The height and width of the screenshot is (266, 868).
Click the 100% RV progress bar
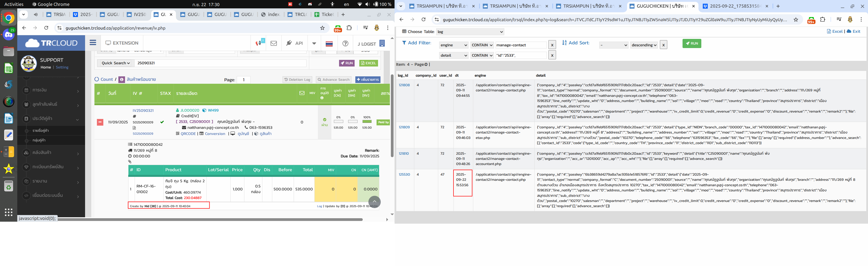point(367,122)
